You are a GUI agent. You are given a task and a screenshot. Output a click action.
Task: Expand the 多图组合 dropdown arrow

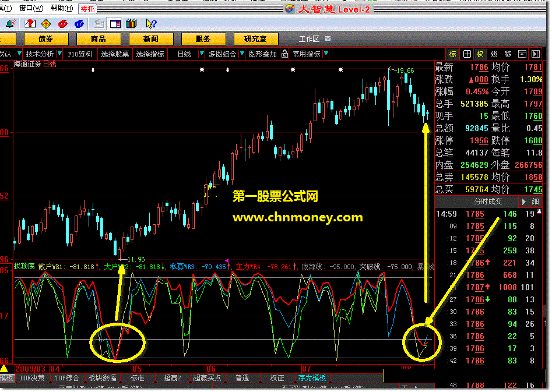(241, 54)
